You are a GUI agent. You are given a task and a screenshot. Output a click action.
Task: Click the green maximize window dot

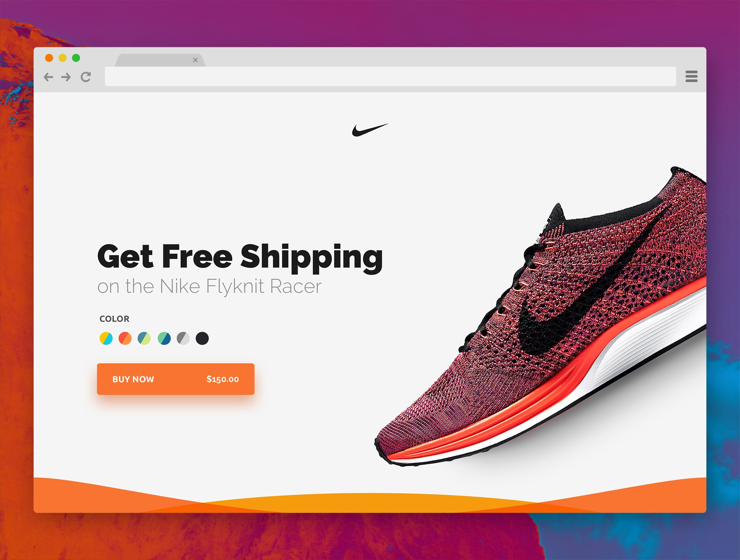tap(76, 58)
